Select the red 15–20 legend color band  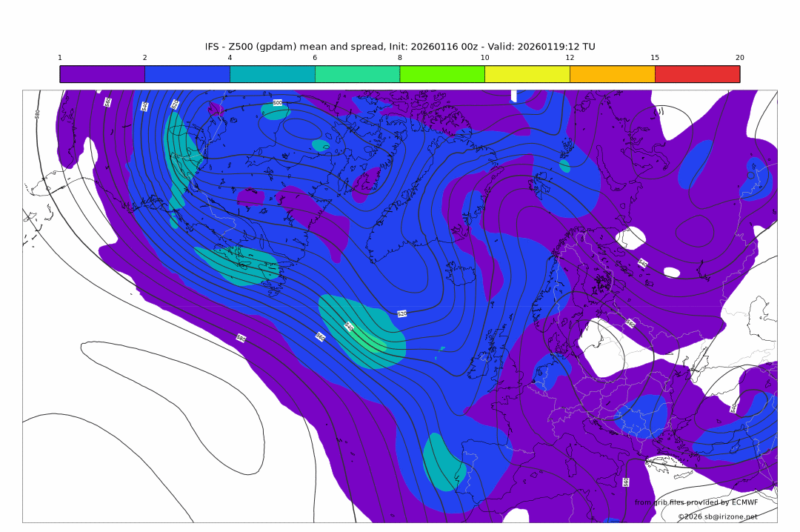click(697, 74)
